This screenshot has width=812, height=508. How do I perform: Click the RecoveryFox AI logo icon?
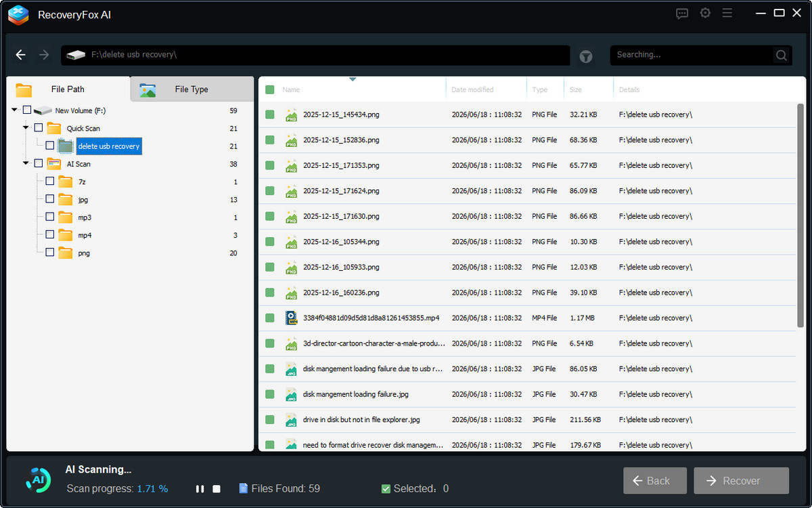pyautogui.click(x=18, y=15)
